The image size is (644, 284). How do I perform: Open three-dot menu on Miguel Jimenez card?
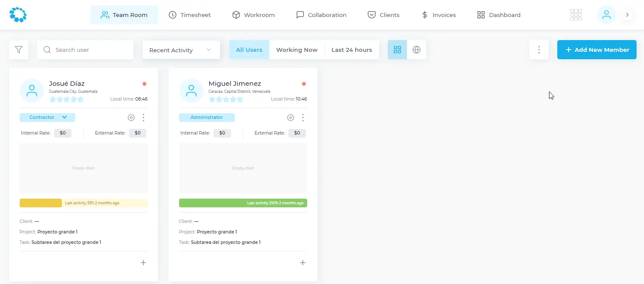point(303,118)
